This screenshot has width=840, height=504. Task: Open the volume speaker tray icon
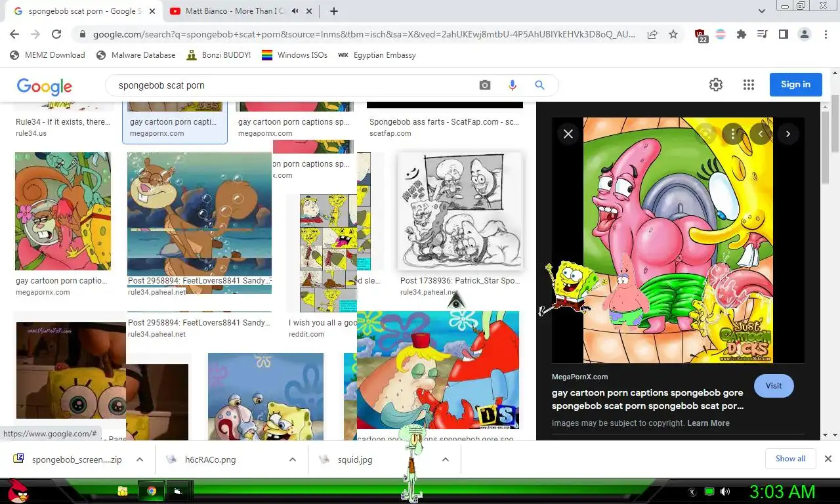point(725,492)
